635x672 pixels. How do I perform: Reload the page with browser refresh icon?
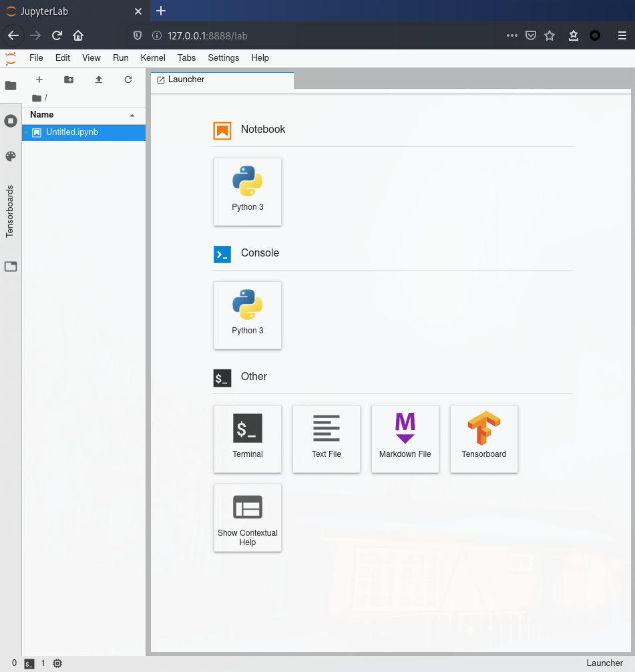57,35
